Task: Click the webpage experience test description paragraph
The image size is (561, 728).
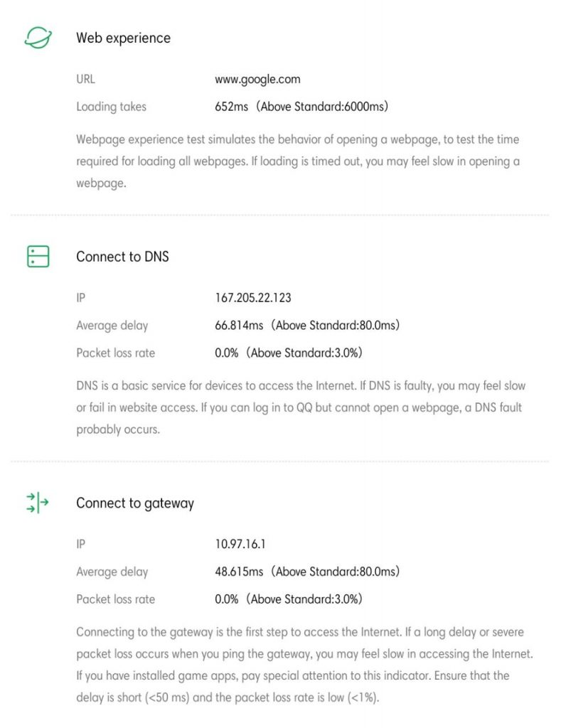Action: [x=298, y=161]
